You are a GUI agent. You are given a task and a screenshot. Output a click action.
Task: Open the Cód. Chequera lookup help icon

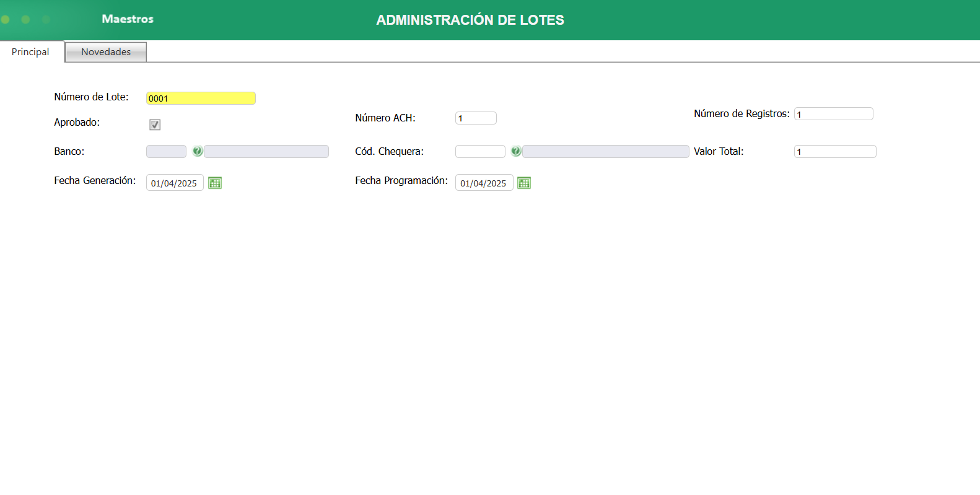516,151
